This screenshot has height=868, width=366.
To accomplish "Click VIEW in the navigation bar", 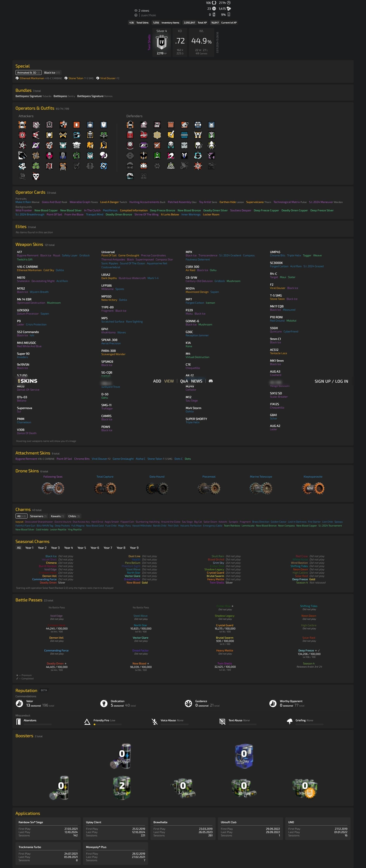I will click(169, 381).
